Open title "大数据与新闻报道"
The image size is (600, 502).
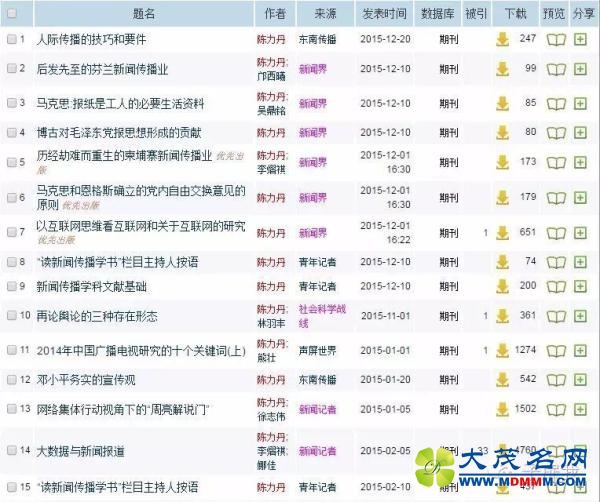click(x=81, y=451)
